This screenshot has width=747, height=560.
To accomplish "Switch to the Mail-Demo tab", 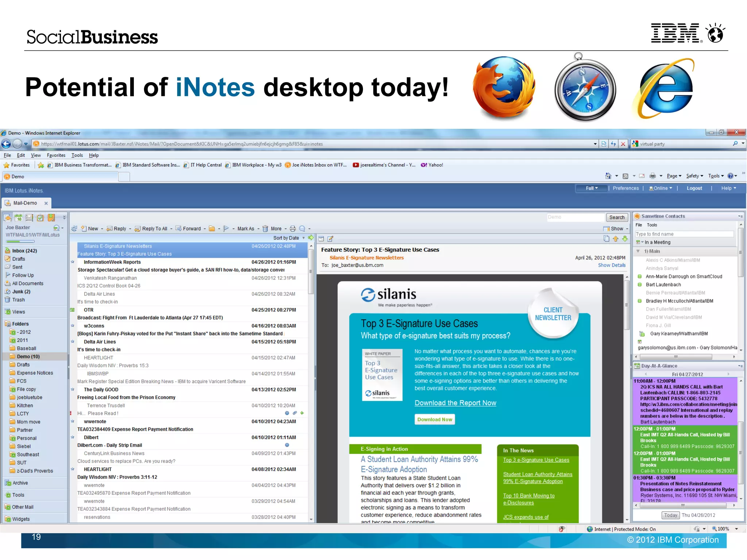I will (x=26, y=203).
